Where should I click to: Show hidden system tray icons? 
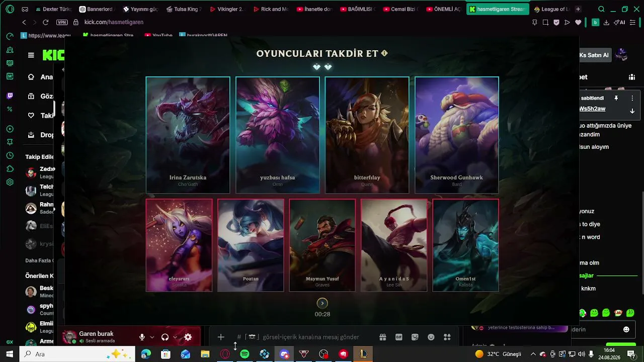(533, 354)
